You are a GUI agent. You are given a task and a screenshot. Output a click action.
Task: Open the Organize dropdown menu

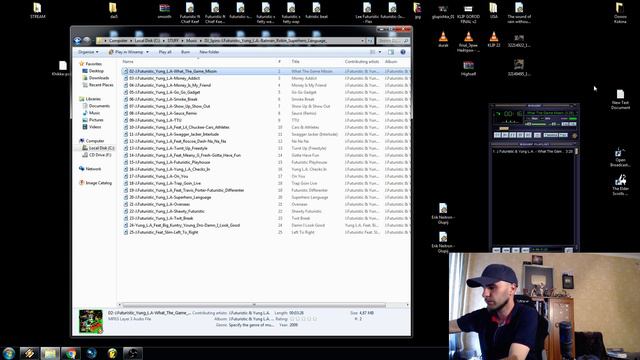tap(88, 52)
